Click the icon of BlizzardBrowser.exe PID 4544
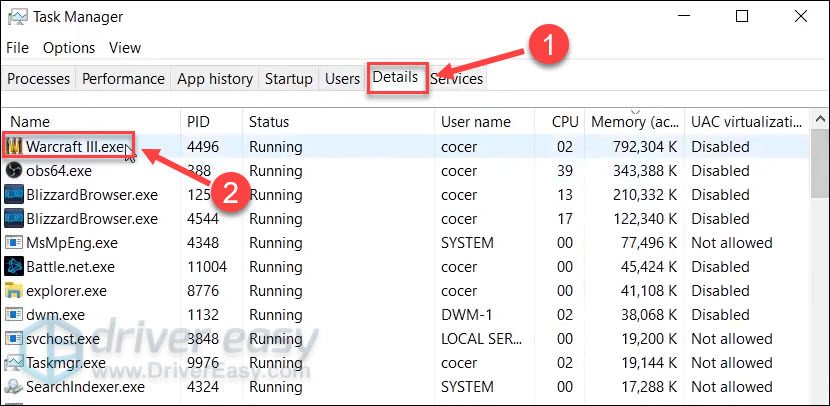The image size is (830, 406). 14,219
